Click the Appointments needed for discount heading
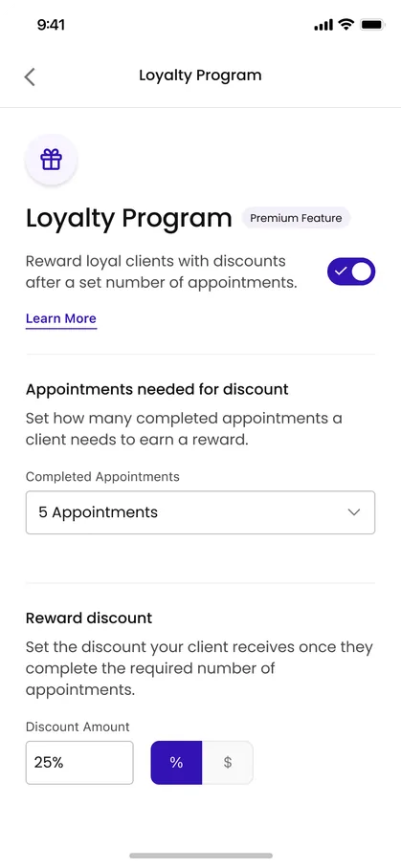Viewport: 401px width, 868px height. (x=157, y=389)
